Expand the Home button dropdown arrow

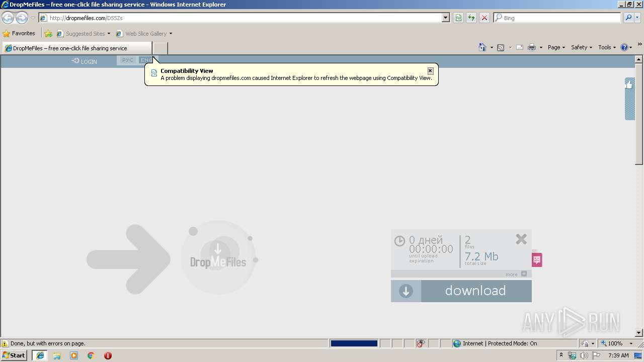(x=492, y=47)
